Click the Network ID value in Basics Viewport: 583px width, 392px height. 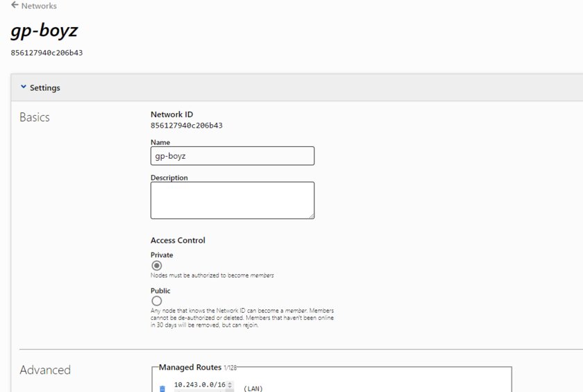[x=187, y=126]
